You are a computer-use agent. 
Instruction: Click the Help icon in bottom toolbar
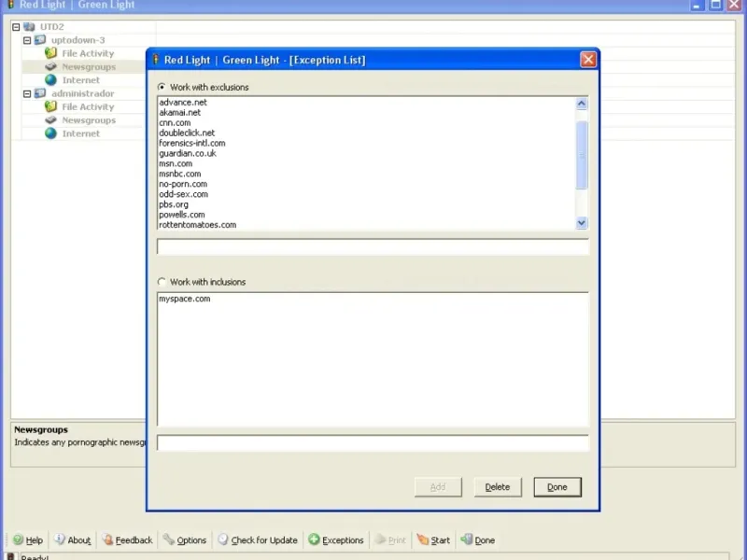coord(18,539)
